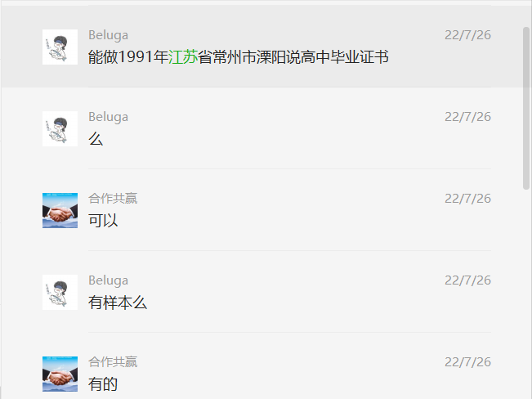Viewport: 532px width, 399px height.
Task: Select the '有样本么' message
Action: pos(262,292)
